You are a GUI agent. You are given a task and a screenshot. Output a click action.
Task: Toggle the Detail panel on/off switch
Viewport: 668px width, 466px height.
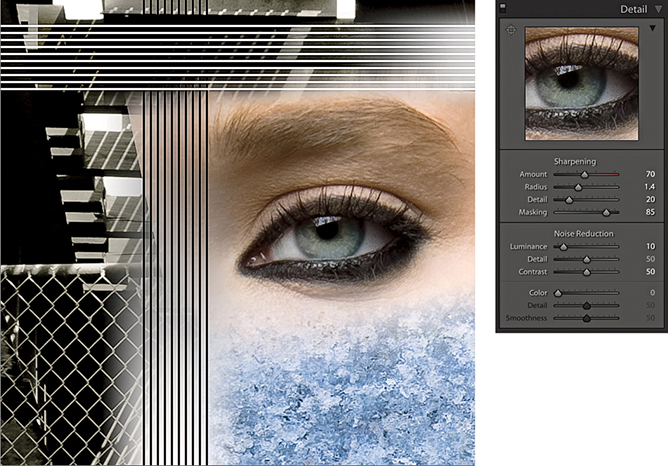point(503,7)
